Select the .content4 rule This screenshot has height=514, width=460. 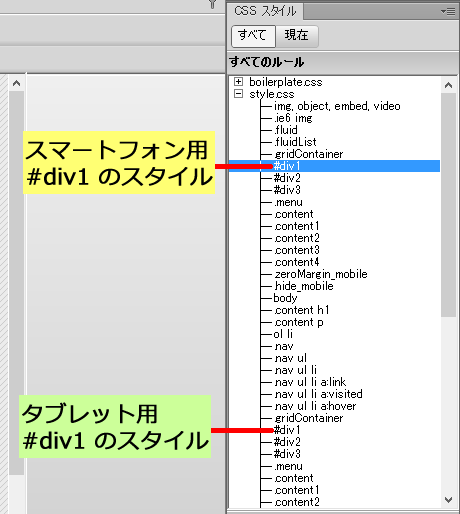pos(297,262)
